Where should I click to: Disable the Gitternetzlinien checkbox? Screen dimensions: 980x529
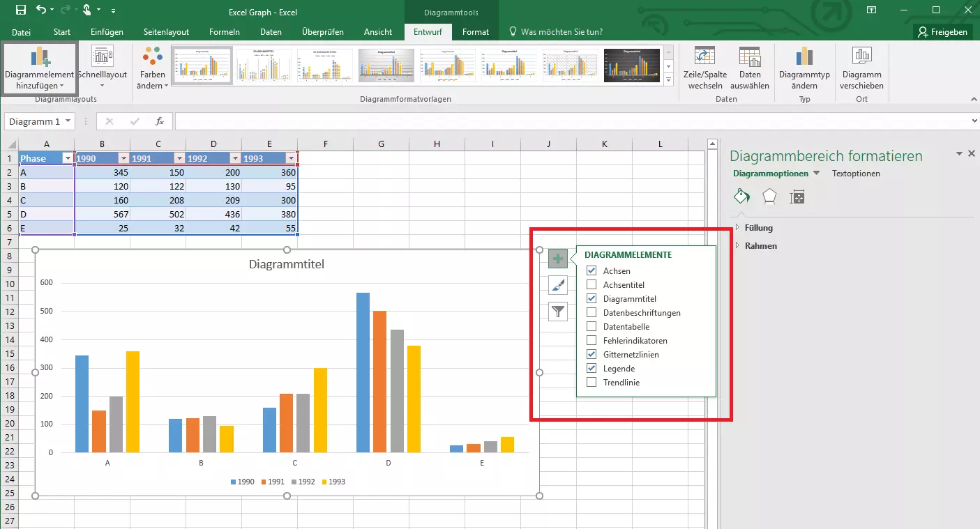[x=591, y=354]
